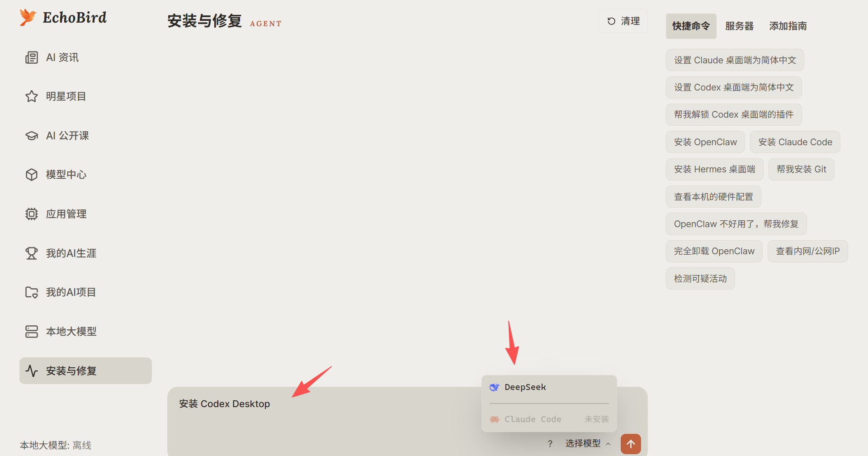Viewport: 868px width, 456px height.
Task: Click server icon for 本地大模型
Action: point(32,332)
